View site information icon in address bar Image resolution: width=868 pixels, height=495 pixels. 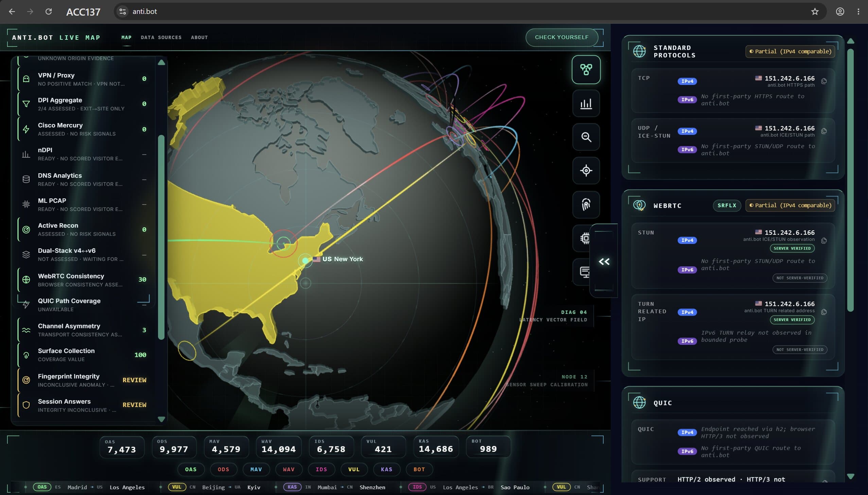[123, 12]
